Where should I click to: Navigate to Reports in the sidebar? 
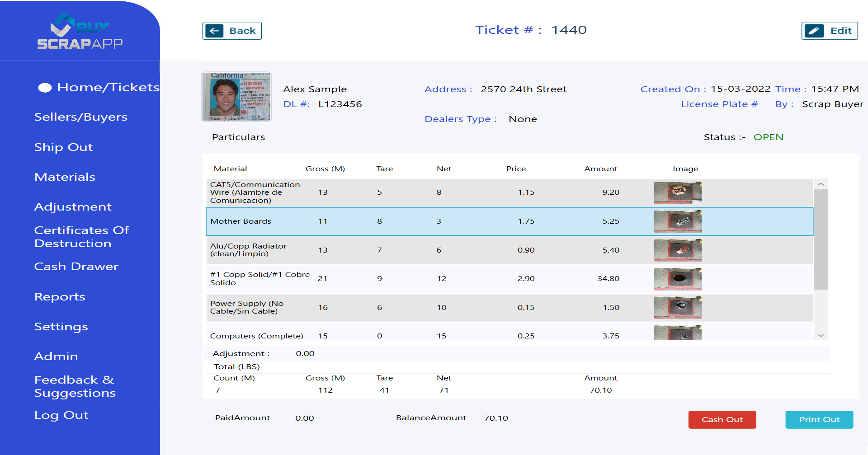click(60, 297)
